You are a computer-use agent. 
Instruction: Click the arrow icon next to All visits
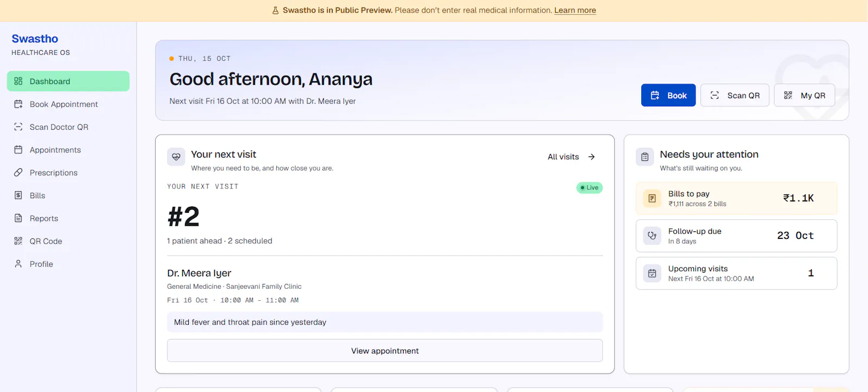(x=592, y=157)
